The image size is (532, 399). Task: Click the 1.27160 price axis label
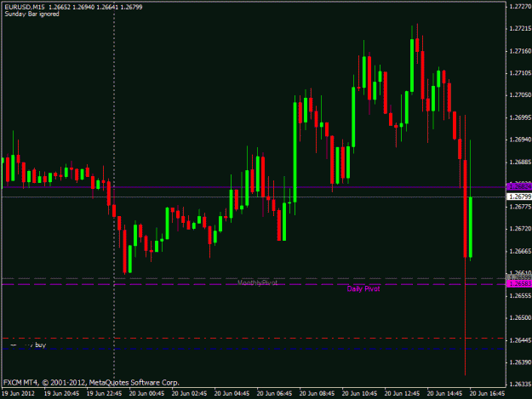click(x=520, y=51)
